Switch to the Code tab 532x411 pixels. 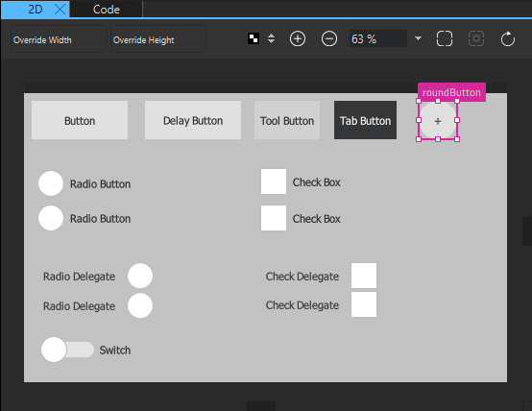(x=107, y=10)
